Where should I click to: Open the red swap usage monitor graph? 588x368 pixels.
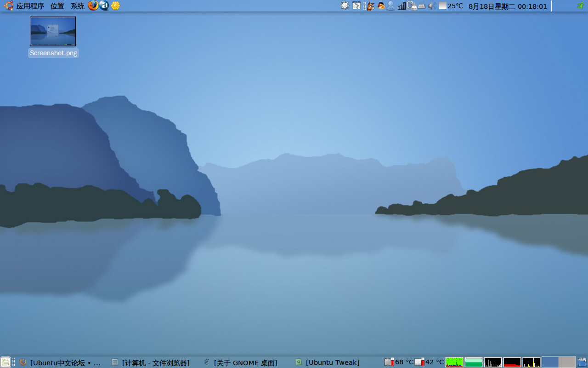pyautogui.click(x=512, y=362)
